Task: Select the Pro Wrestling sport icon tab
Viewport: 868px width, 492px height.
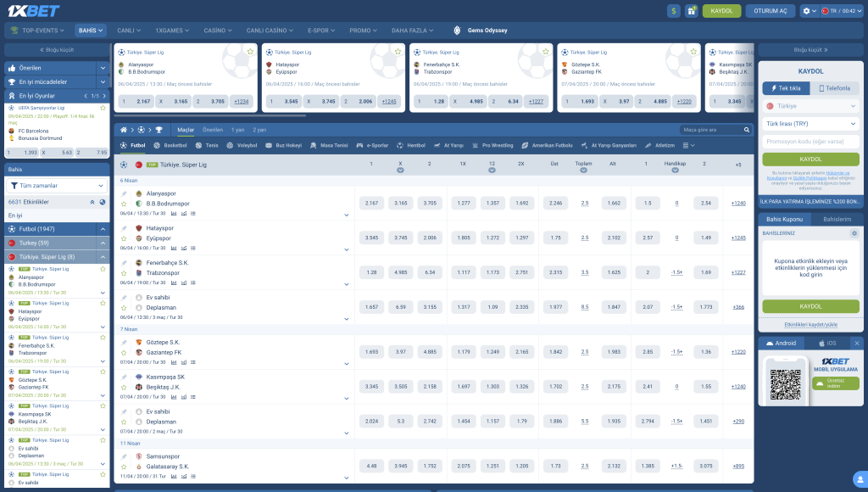Action: 492,146
